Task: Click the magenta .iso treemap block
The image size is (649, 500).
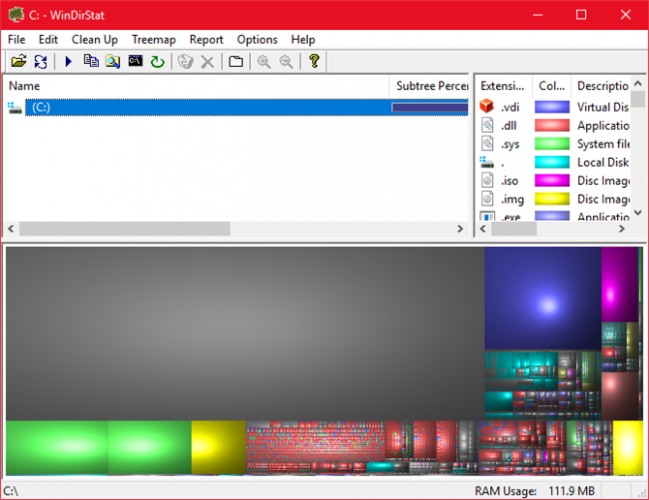Action: click(620, 284)
